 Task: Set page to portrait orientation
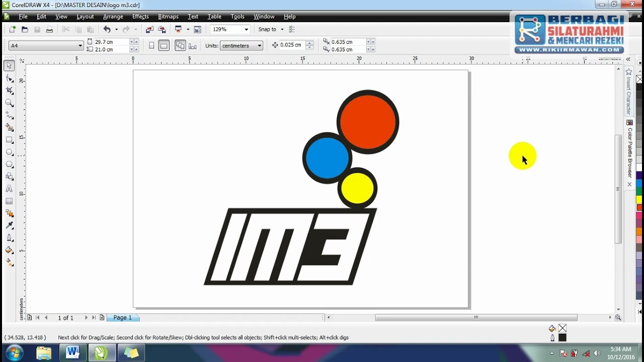pos(151,46)
